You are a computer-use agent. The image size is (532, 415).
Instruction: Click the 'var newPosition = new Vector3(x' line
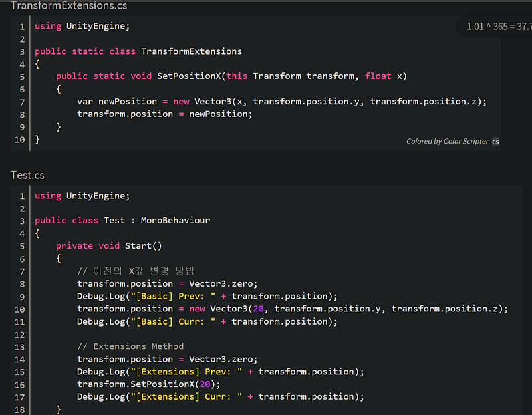(281, 102)
